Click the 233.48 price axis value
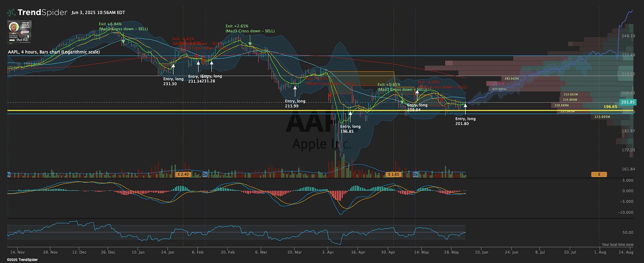 point(629,55)
